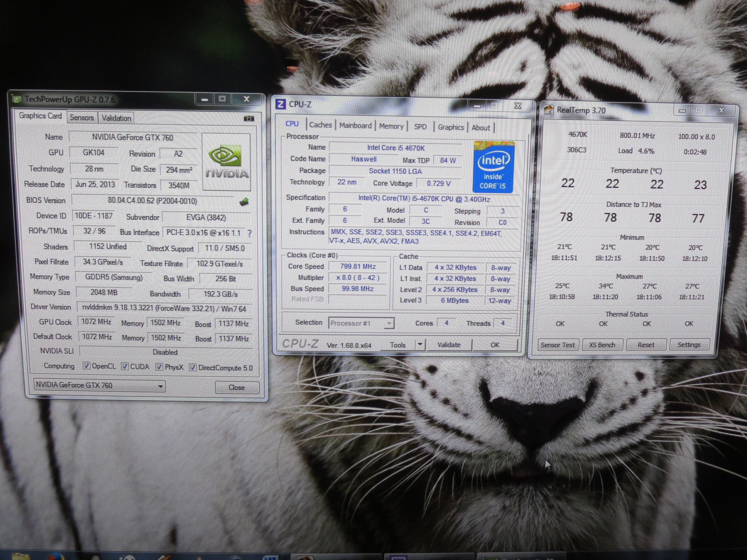Click the RealTemp CPUID value 306C3
Viewport: 747px width, 560px height.
pos(576,150)
